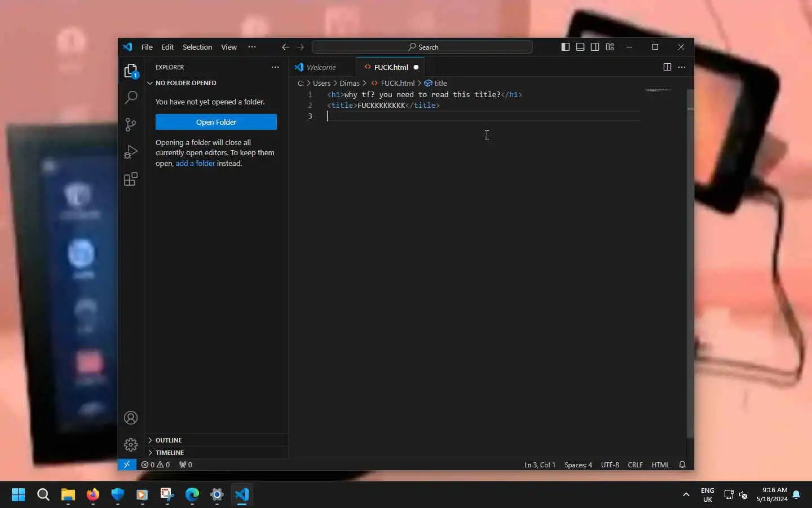Click errors and warnings count in status bar
This screenshot has height=508, width=812.
[x=156, y=465]
